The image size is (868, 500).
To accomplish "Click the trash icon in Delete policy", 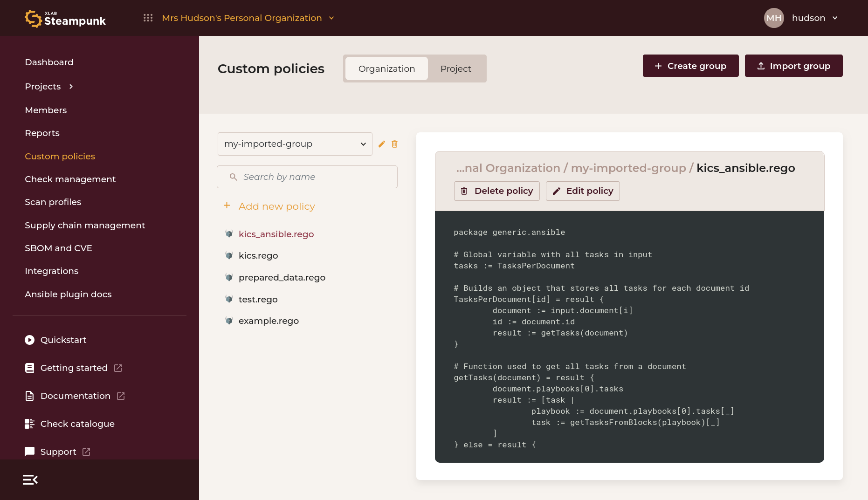I will [464, 191].
